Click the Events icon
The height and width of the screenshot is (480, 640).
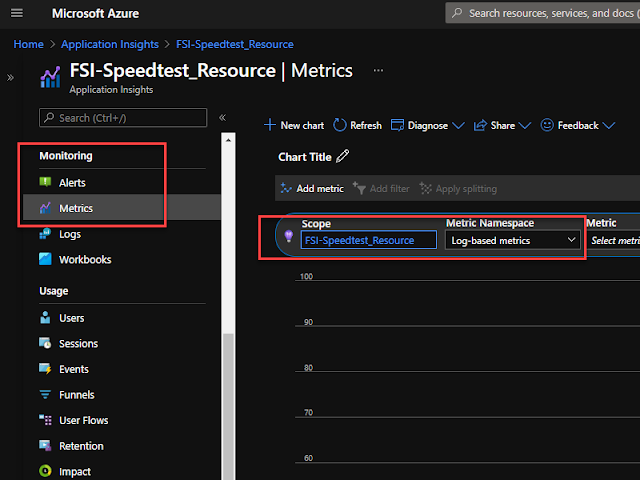[x=45, y=369]
